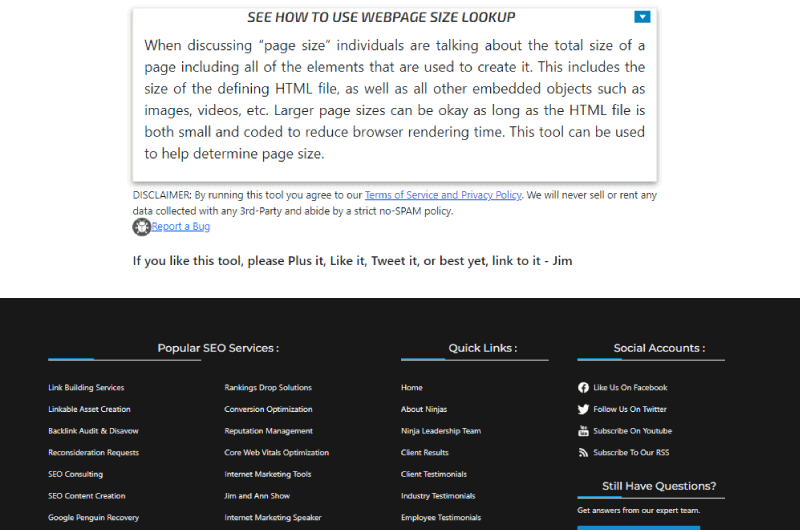Click the Twitter bird icon
The image size is (800, 530).
583,409
